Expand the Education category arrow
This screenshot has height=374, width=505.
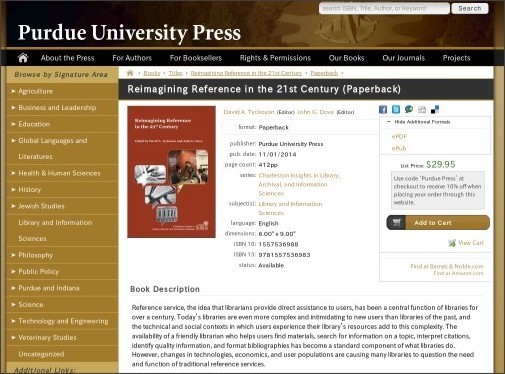coord(13,124)
